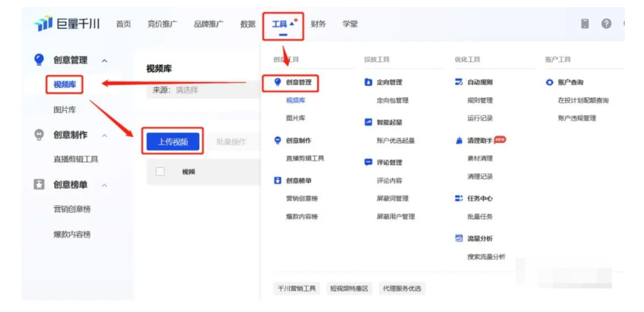The image size is (644, 312).
Task: Open the 工具 top menu
Action: click(282, 24)
